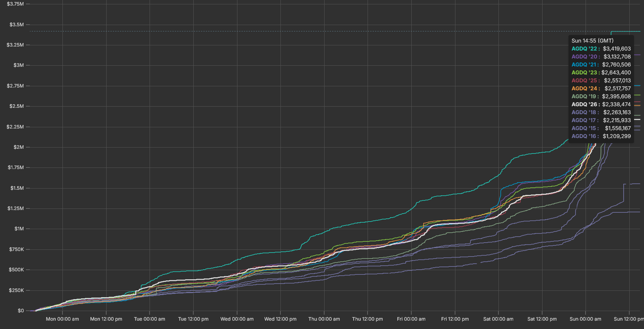Click the AGDQ '19 tooltip entry
Screen dimensions: 644x329
click(x=601, y=96)
